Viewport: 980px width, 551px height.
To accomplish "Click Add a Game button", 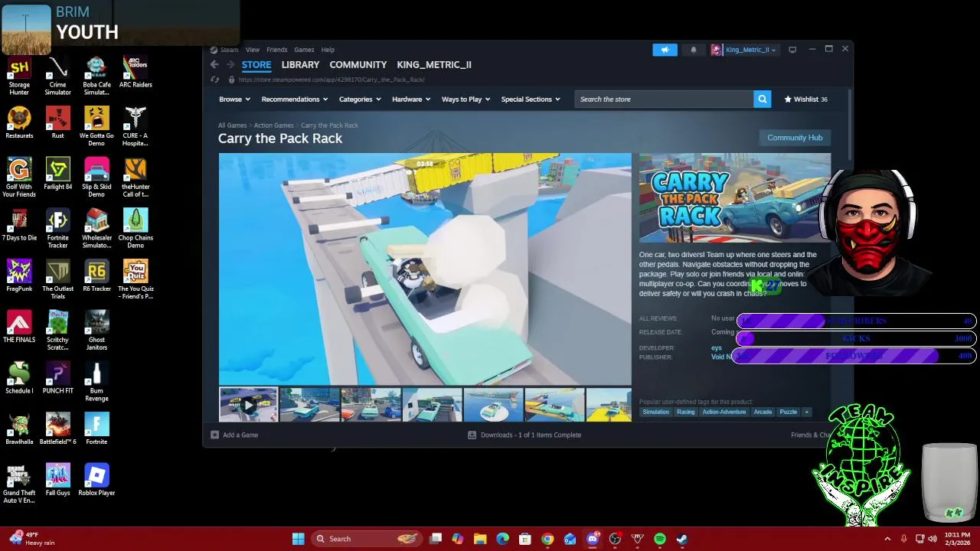I will pyautogui.click(x=235, y=435).
